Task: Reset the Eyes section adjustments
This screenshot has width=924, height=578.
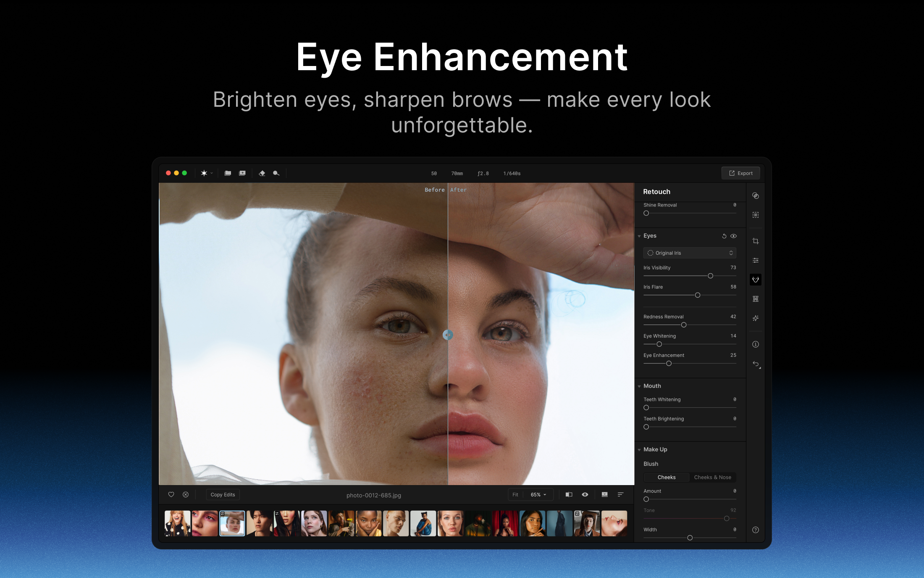Action: pos(724,236)
